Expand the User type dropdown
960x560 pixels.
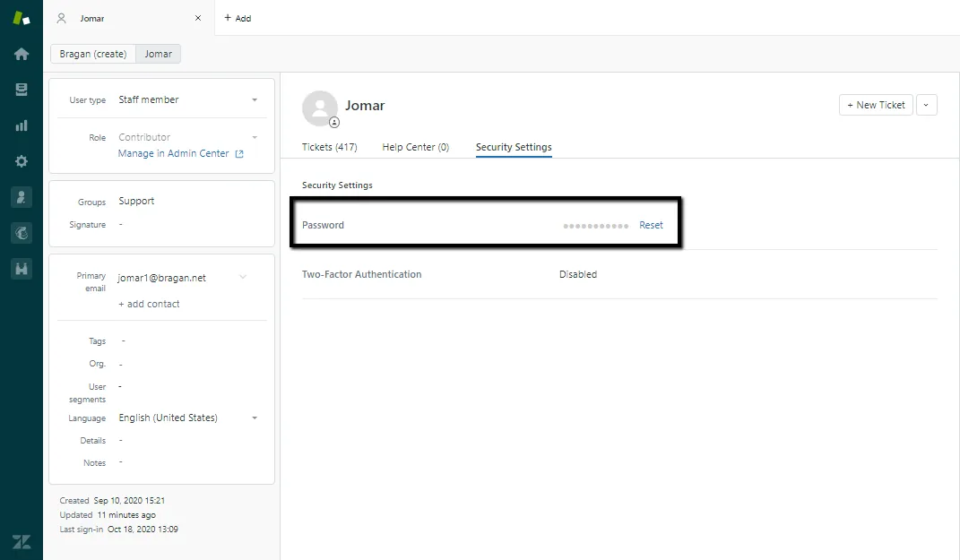(255, 99)
